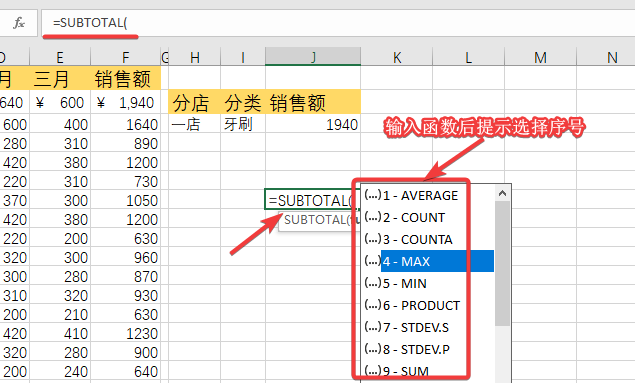
Task: Click the cell with value 870
Action: click(126, 277)
